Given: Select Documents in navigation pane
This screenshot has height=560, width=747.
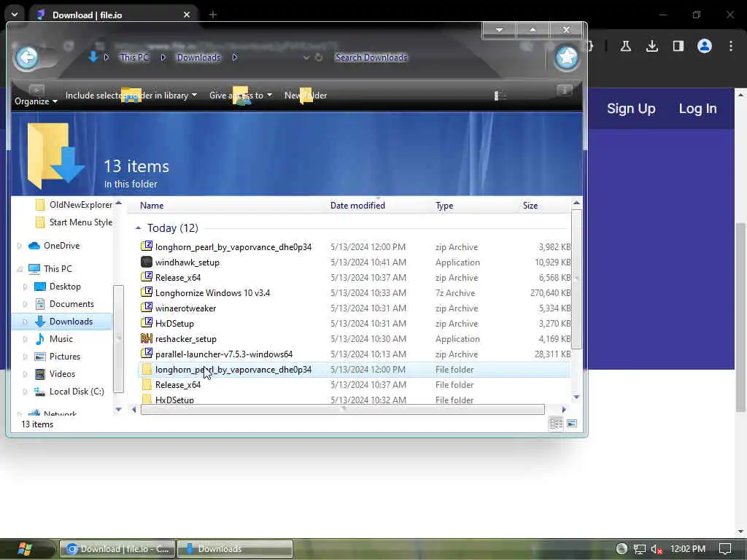Looking at the screenshot, I should 71,304.
